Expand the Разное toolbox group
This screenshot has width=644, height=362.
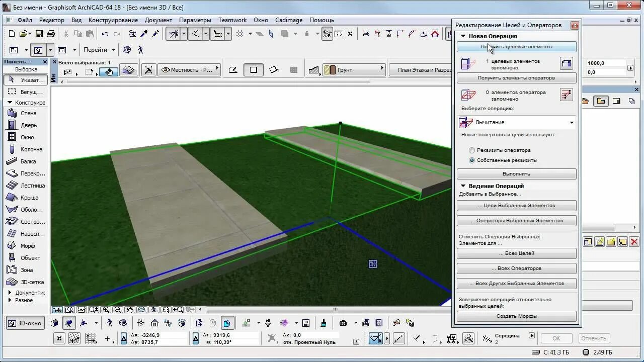click(x=10, y=300)
